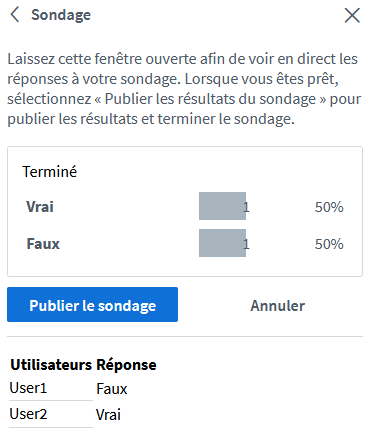Click the vote count on Vrai bar
The height and width of the screenshot is (435, 372).
pyautogui.click(x=246, y=207)
